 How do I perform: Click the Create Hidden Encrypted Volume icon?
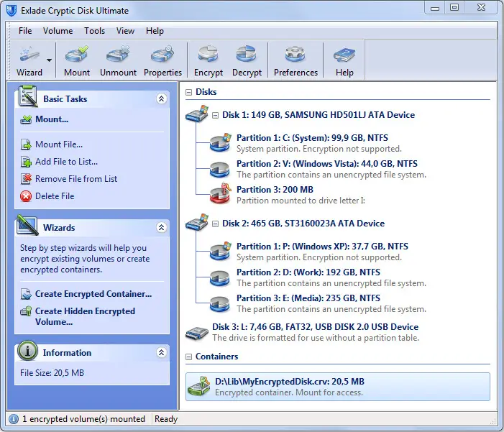click(26, 311)
